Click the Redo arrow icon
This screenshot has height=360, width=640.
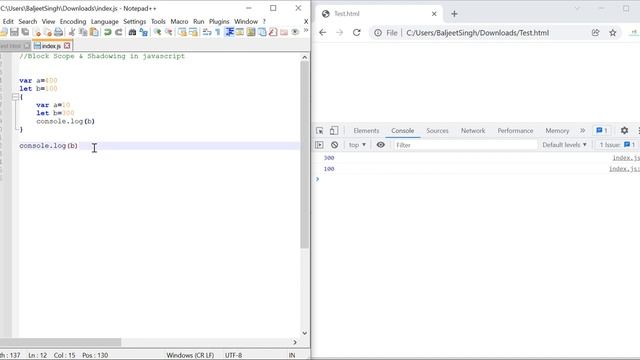tap(119, 32)
